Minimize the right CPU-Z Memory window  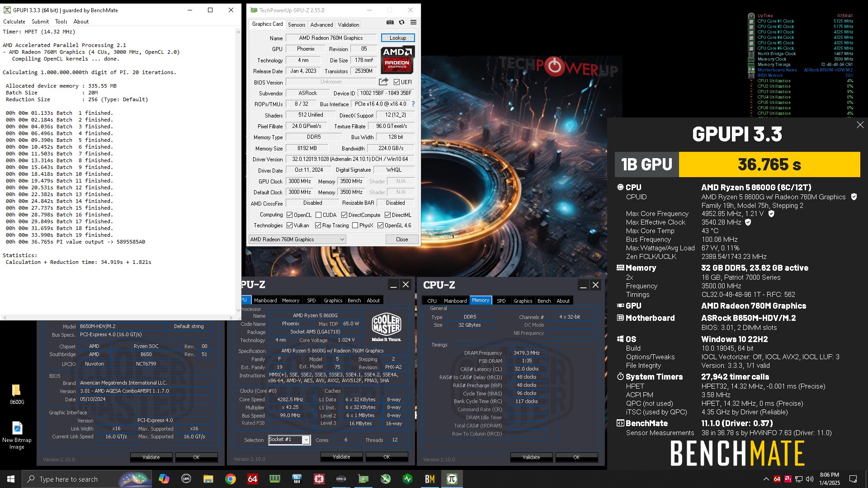pos(583,285)
